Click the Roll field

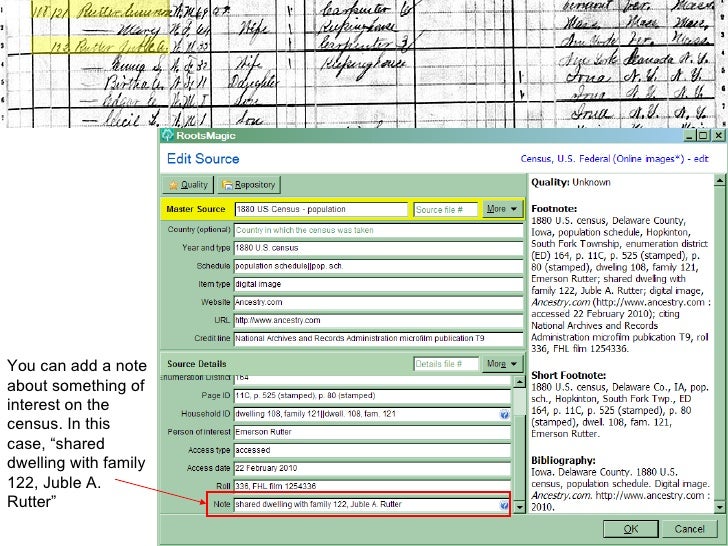(372, 486)
